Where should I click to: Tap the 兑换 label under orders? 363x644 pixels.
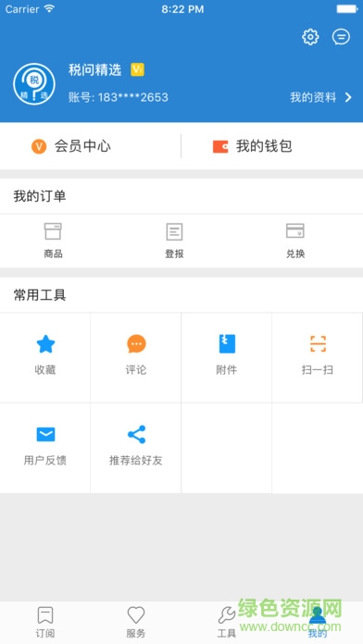(295, 254)
